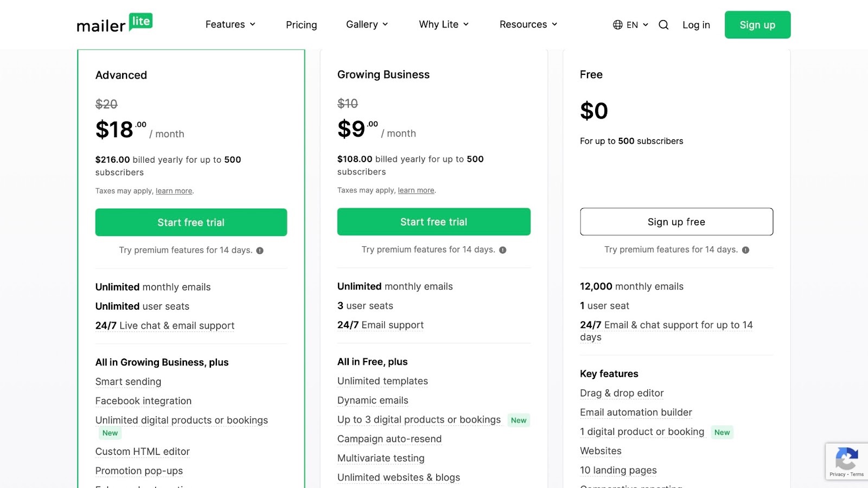Click info icon under Growing Business trial
Image resolution: width=868 pixels, height=488 pixels.
click(503, 250)
